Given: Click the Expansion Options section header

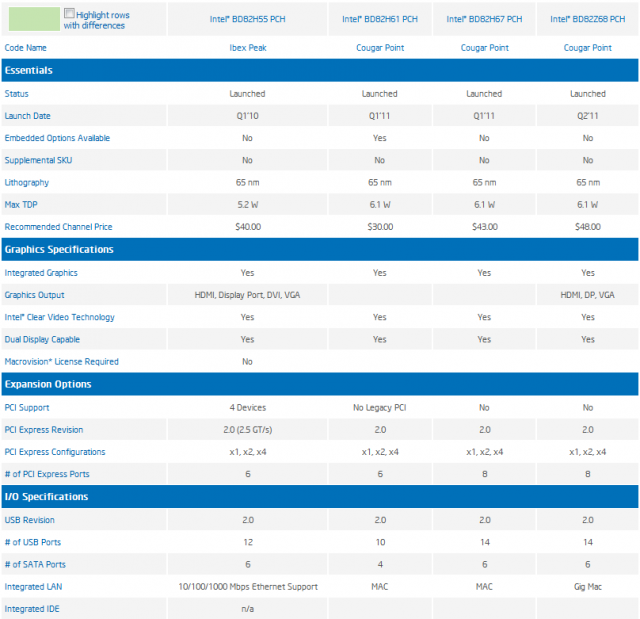Looking at the screenshot, I should pos(320,384).
